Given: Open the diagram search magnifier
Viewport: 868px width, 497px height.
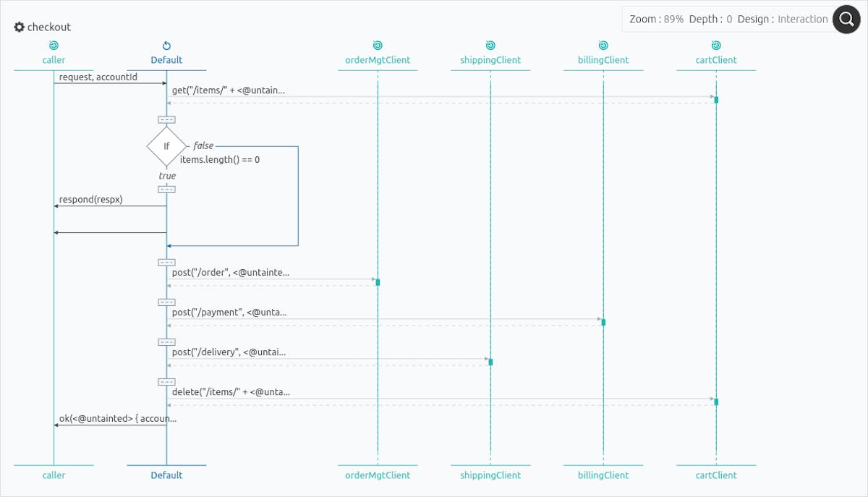Looking at the screenshot, I should (846, 20).
